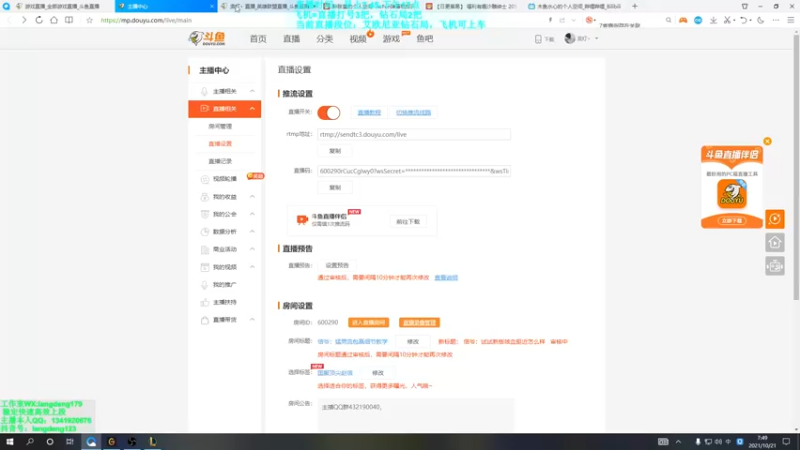Expand the 数据分析 sidebar section
The height and width of the screenshot is (450, 800).
pos(252,231)
